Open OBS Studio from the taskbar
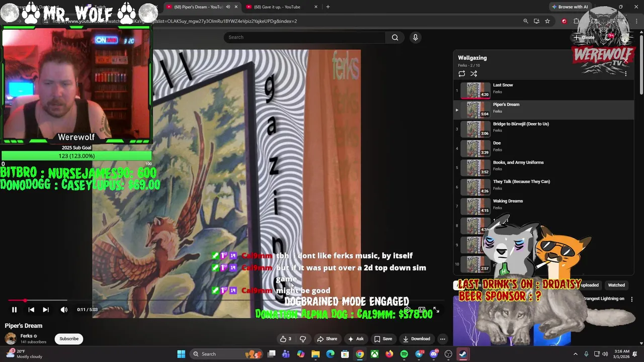644x362 pixels. (448, 354)
